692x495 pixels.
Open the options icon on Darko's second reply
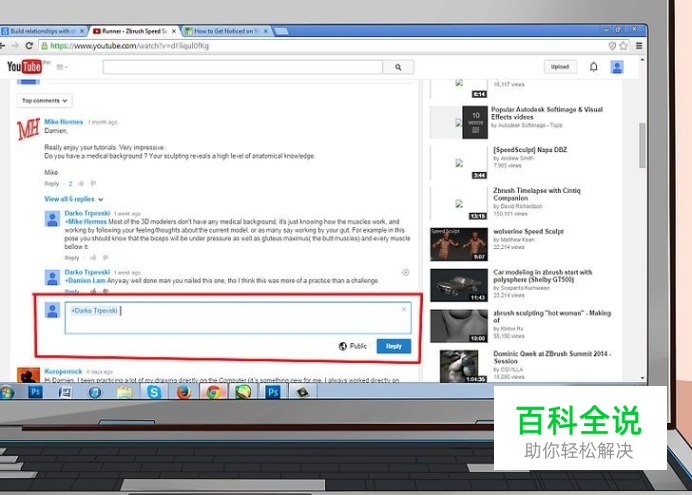pyautogui.click(x=406, y=272)
